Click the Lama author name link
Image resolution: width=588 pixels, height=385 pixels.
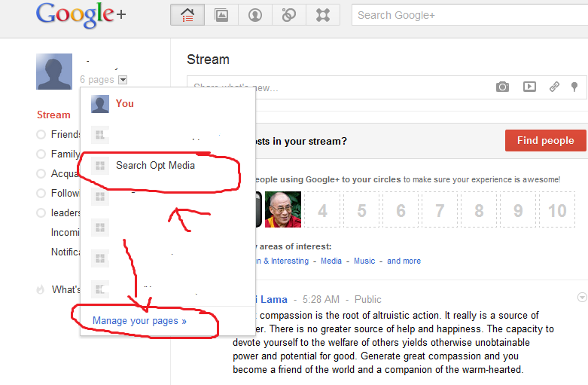(x=274, y=299)
